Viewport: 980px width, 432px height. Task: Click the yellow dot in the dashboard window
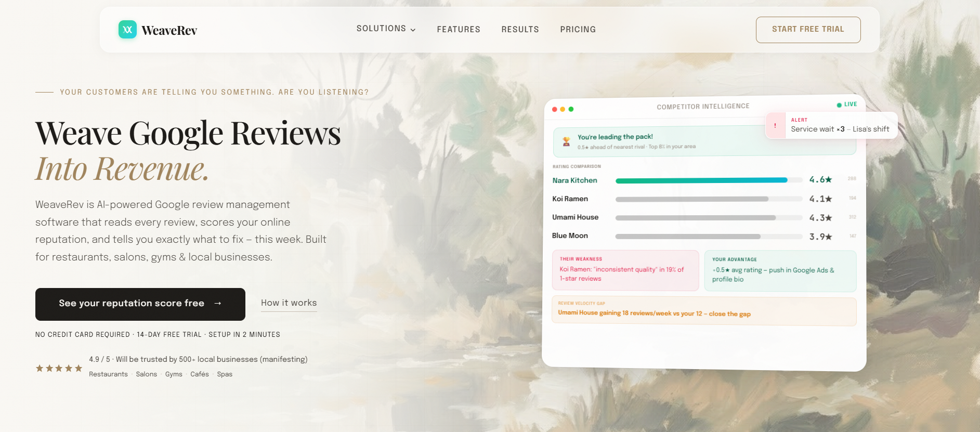click(563, 109)
